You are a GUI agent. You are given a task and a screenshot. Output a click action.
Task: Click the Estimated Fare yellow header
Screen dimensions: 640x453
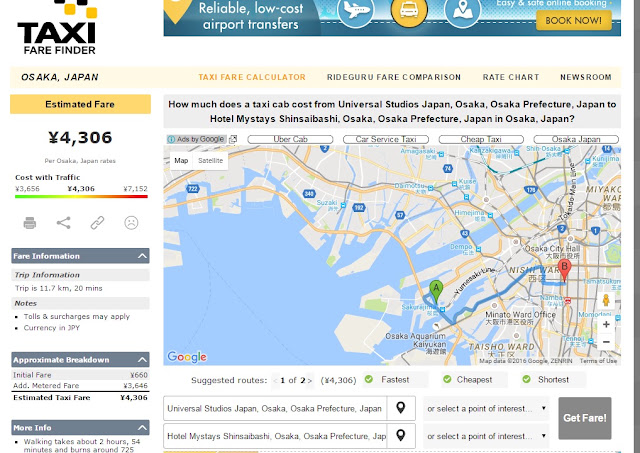click(80, 104)
